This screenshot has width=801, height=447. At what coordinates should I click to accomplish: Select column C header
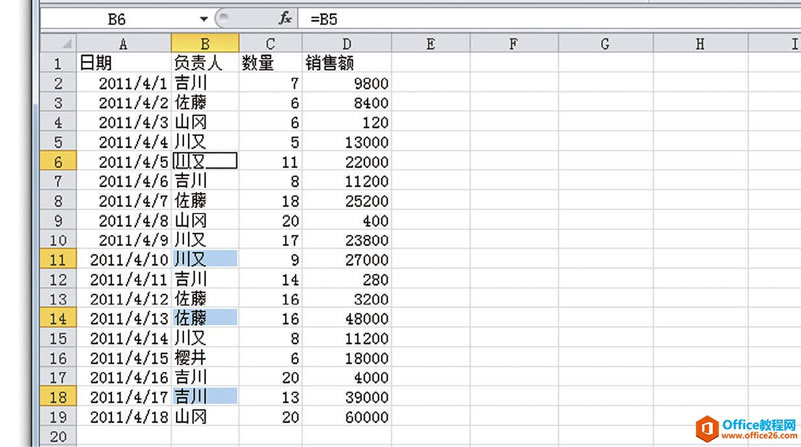pos(270,44)
